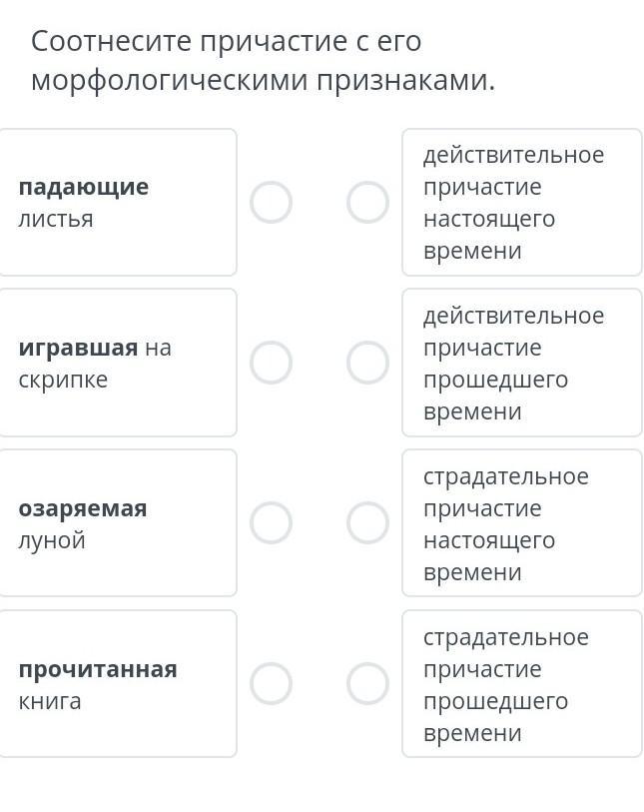Select the radio button beside падающие листья
The width and height of the screenshot is (644, 812).
click(x=271, y=203)
